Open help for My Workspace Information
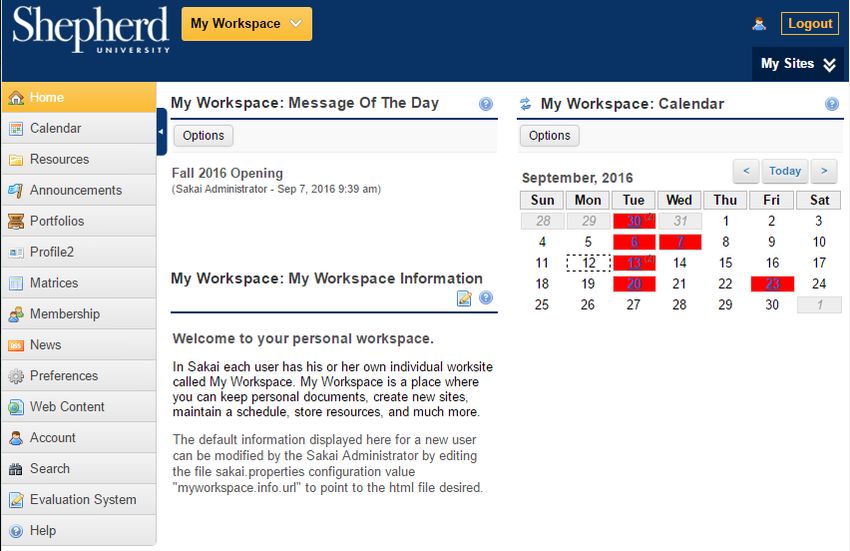This screenshot has width=850, height=551. coord(486,297)
